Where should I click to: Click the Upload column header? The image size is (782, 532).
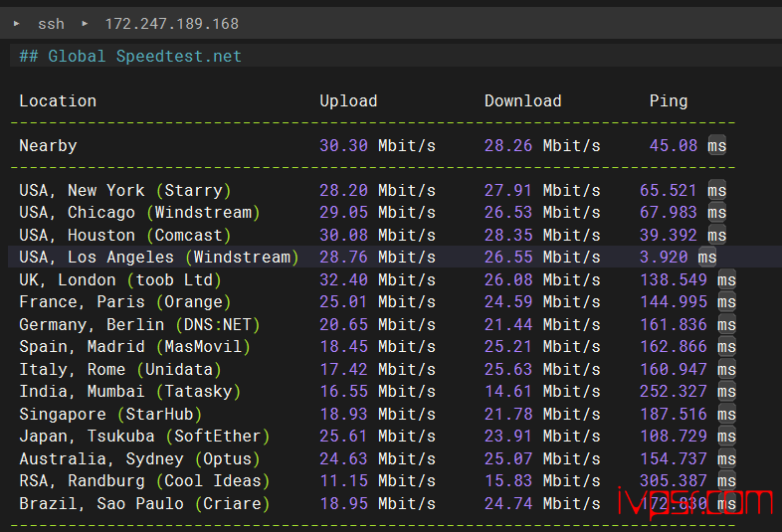point(348,100)
